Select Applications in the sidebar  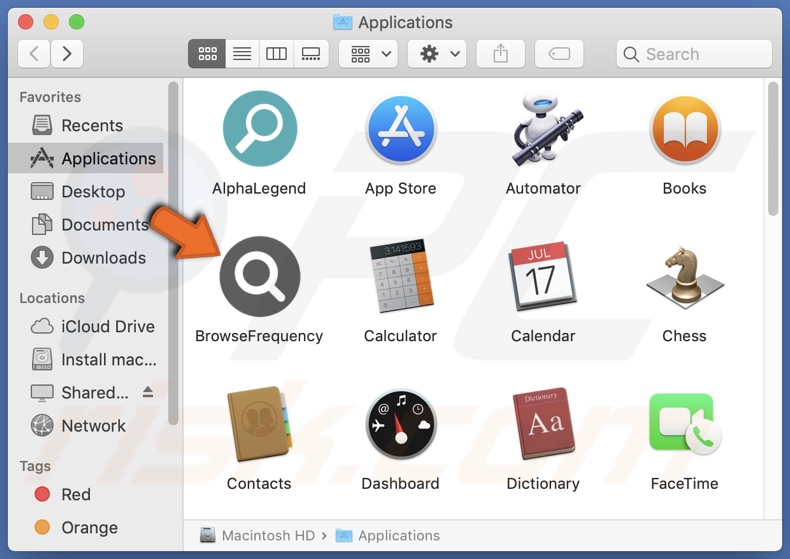click(x=86, y=158)
